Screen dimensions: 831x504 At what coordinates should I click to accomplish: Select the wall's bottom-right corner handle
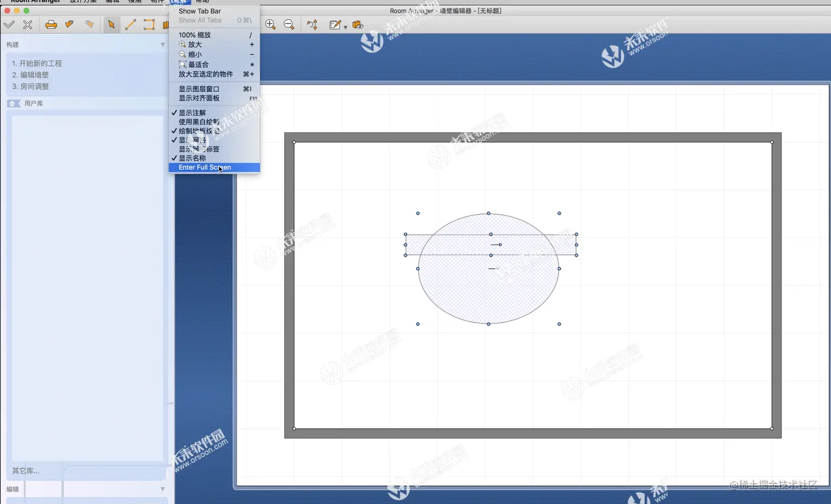coord(772,428)
